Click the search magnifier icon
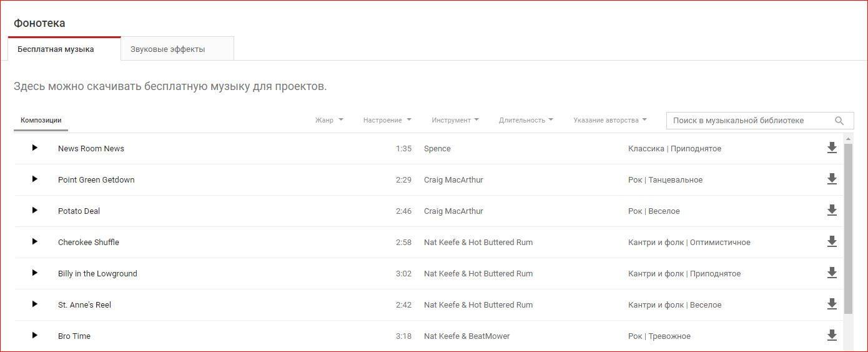Viewport: 868px width, 352px height. click(839, 121)
